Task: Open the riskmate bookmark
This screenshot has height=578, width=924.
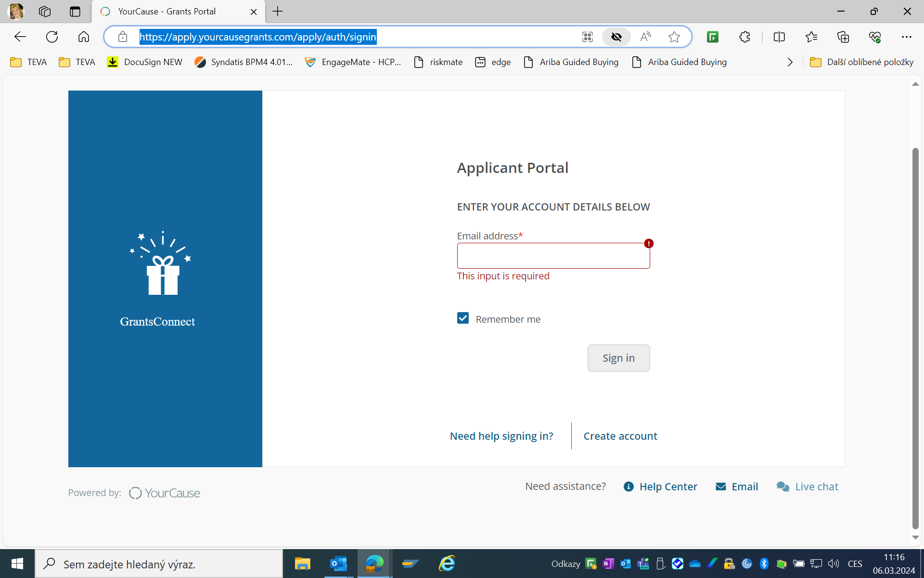Action: (438, 62)
